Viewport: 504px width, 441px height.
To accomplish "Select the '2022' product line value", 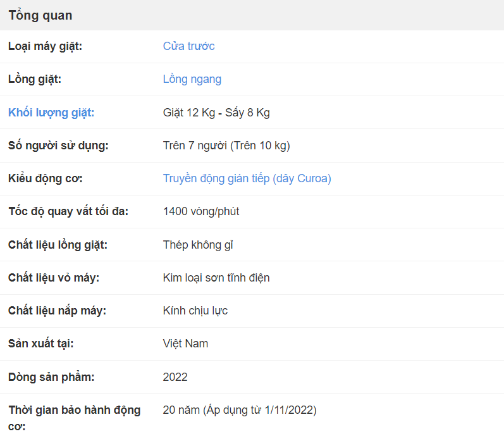I will [x=175, y=377].
